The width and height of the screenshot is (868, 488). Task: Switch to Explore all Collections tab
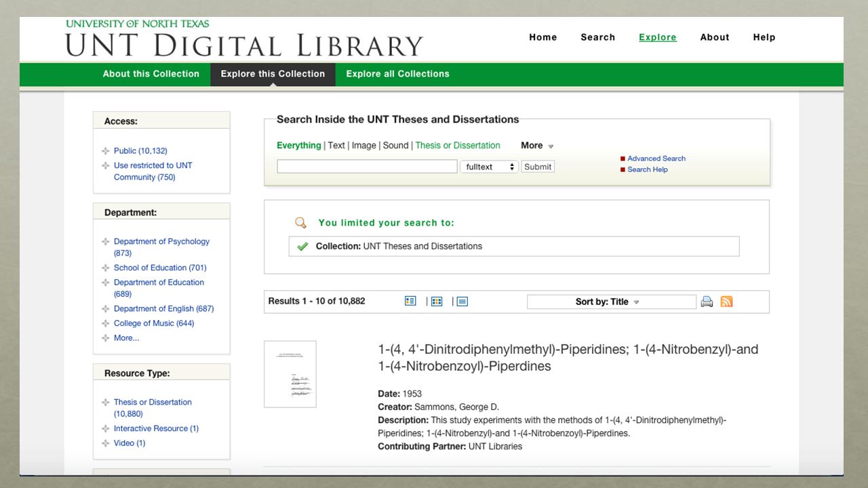pos(398,74)
